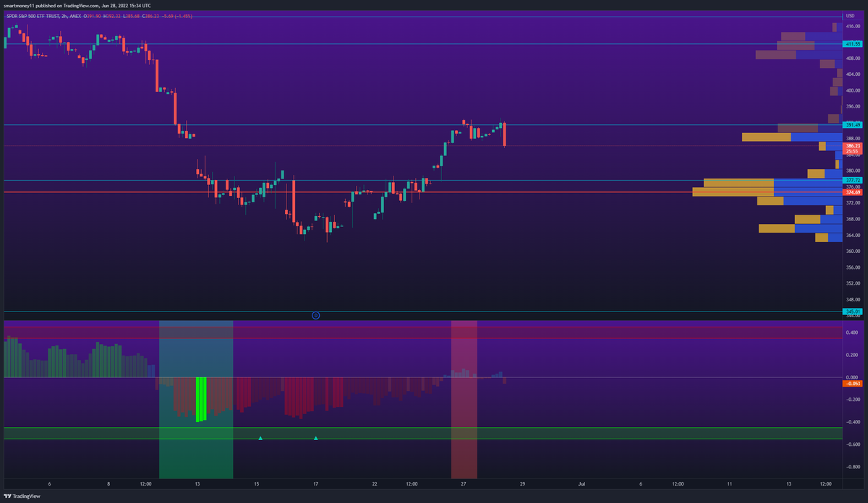Select the teal triangle marker above date 17
Image resolution: width=868 pixels, height=503 pixels.
[315, 438]
